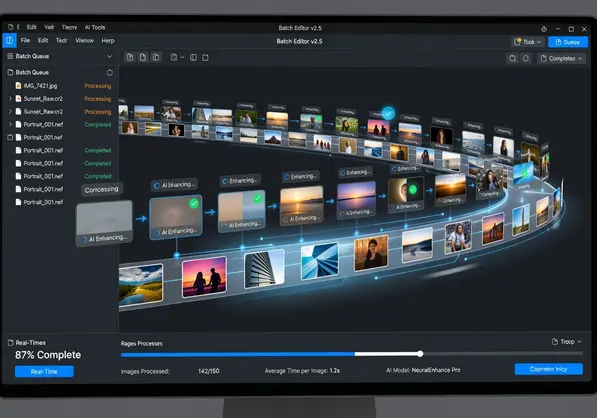
Task: Click the blue sidebar panel icon left of File
Action: [x=9, y=41]
